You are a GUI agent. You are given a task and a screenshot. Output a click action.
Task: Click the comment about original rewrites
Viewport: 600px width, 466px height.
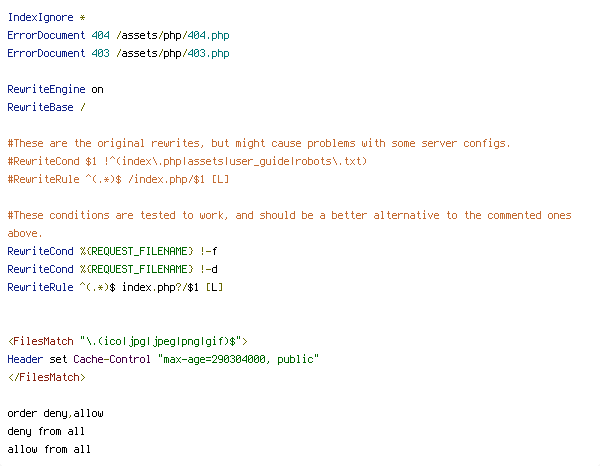[x=259, y=143]
